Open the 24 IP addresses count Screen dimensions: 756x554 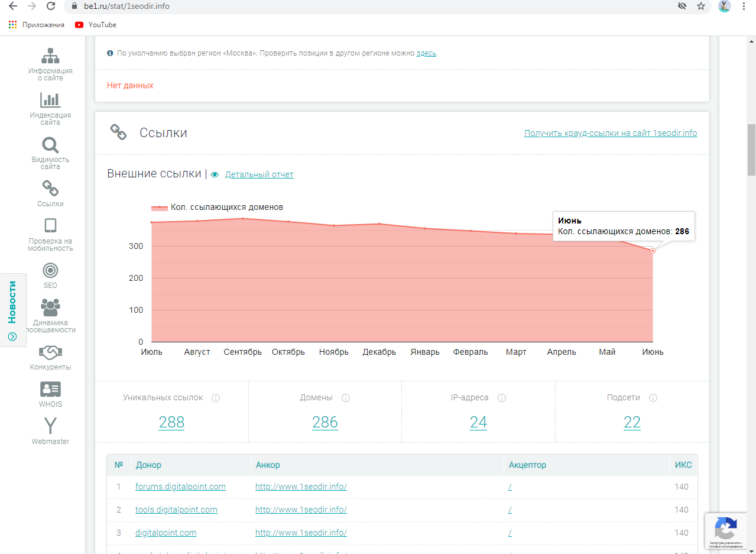pos(479,422)
